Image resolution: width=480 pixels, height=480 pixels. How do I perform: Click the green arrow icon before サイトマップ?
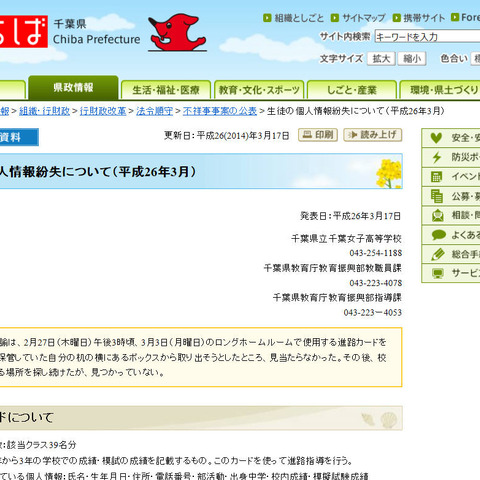point(335,18)
